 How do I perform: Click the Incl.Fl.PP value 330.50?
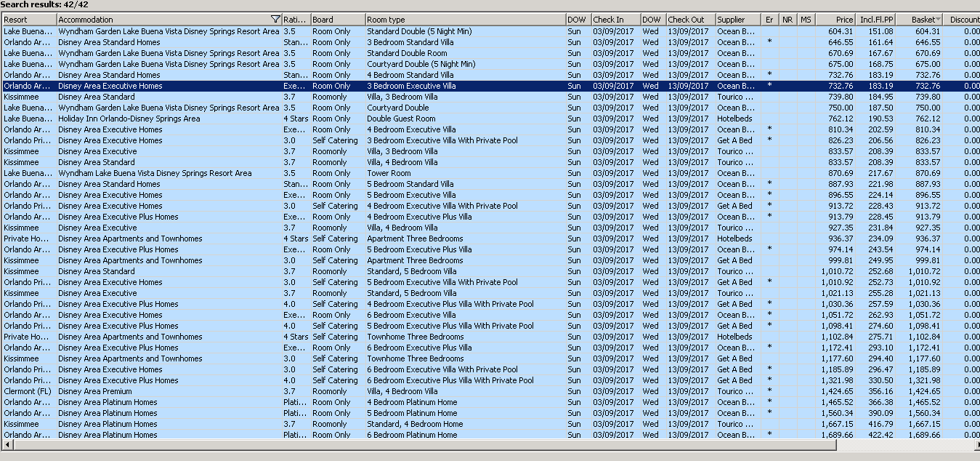click(x=882, y=380)
